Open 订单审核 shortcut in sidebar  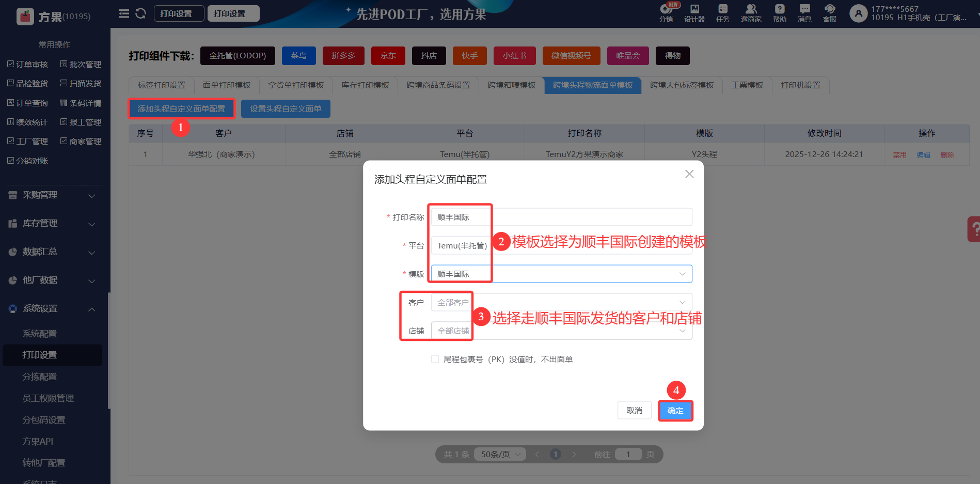(x=28, y=64)
